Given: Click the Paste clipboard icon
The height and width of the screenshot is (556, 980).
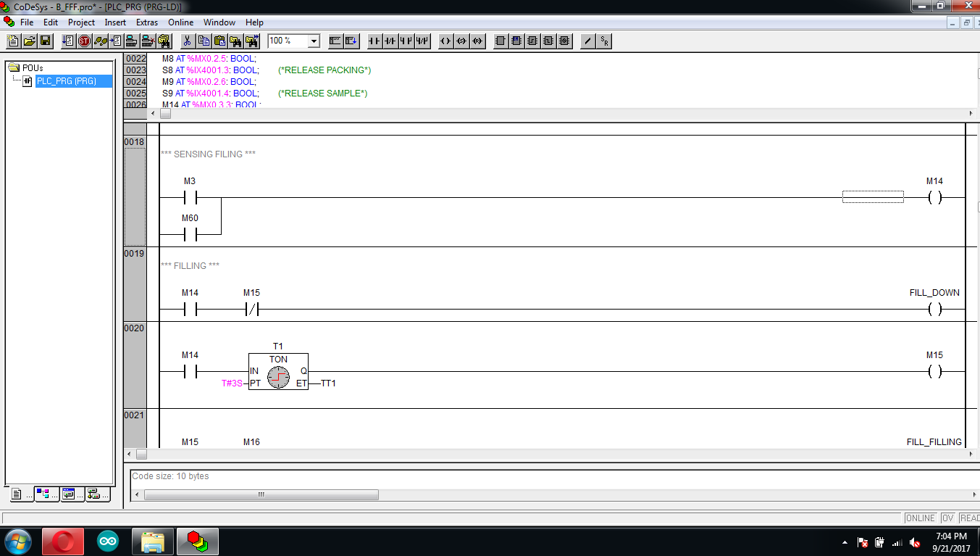Looking at the screenshot, I should tap(219, 41).
